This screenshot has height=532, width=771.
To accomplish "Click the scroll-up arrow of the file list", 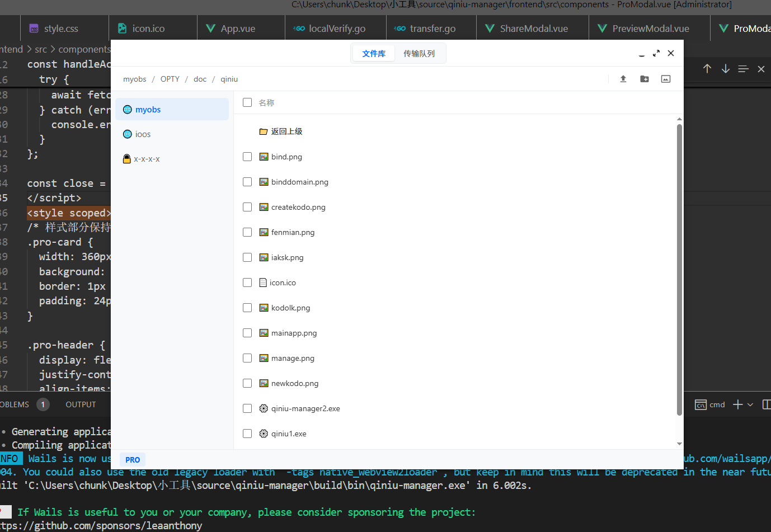I will pyautogui.click(x=679, y=119).
